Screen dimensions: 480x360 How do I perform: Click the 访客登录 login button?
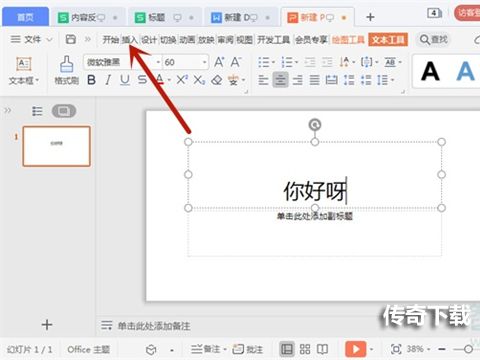[x=467, y=13]
